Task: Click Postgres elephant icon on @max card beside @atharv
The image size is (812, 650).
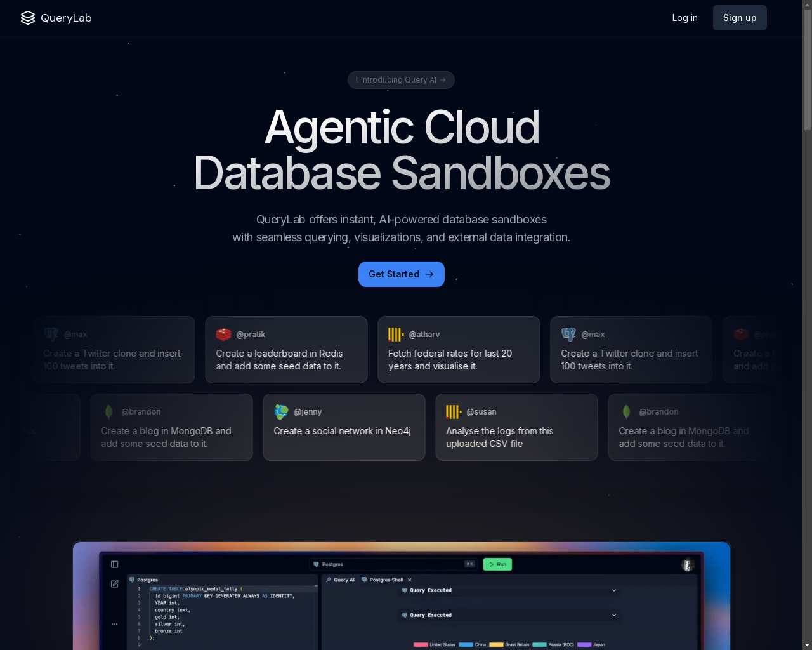Action: [568, 335]
